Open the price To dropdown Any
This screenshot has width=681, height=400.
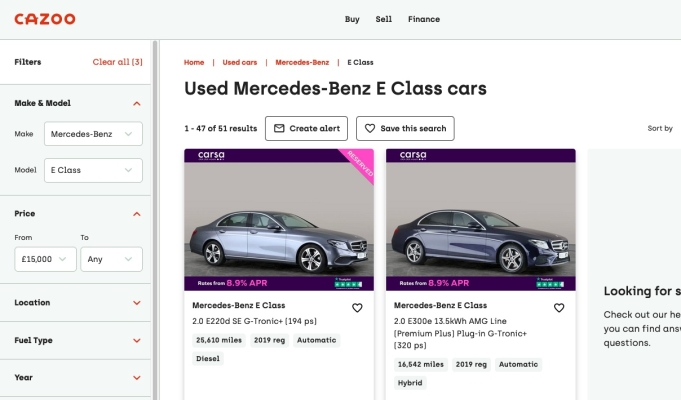tap(111, 259)
